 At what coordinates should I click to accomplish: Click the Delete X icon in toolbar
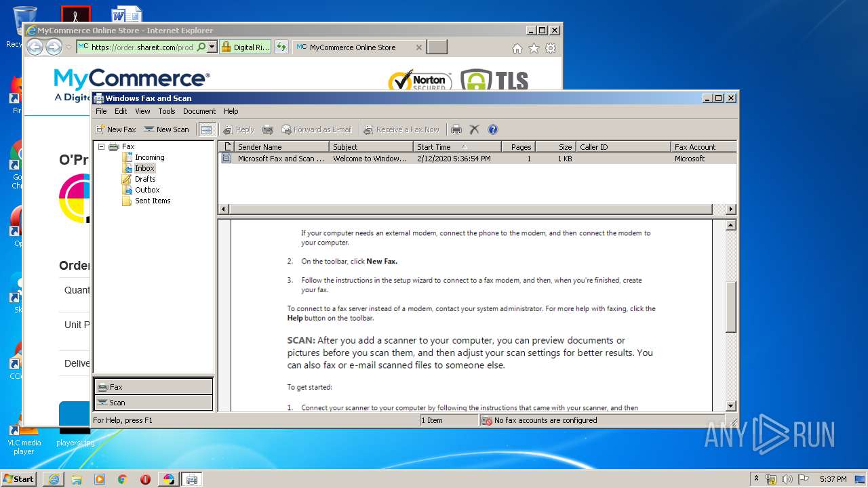pos(475,129)
